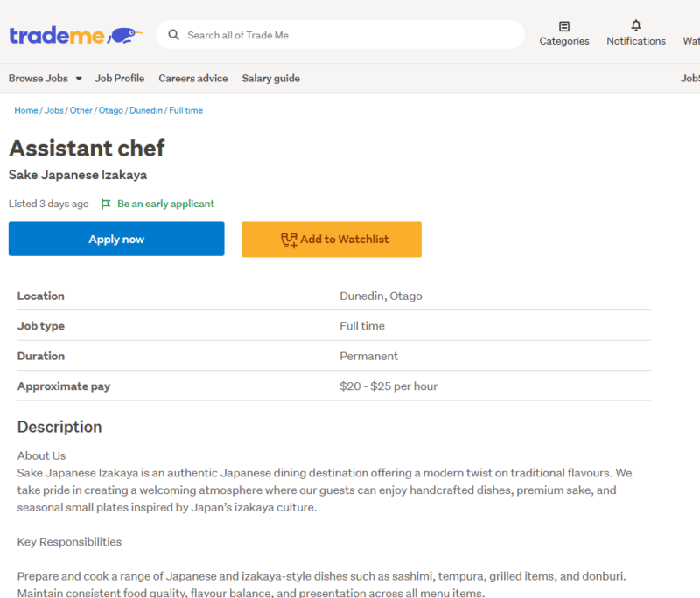Click the Full time breadcrumb link
Screen dimensions: 700x598
(x=185, y=110)
